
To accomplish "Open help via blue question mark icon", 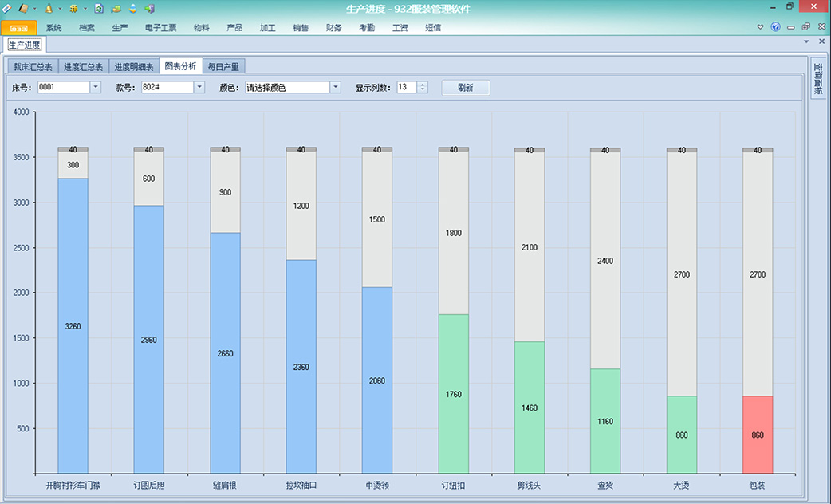I will click(775, 27).
